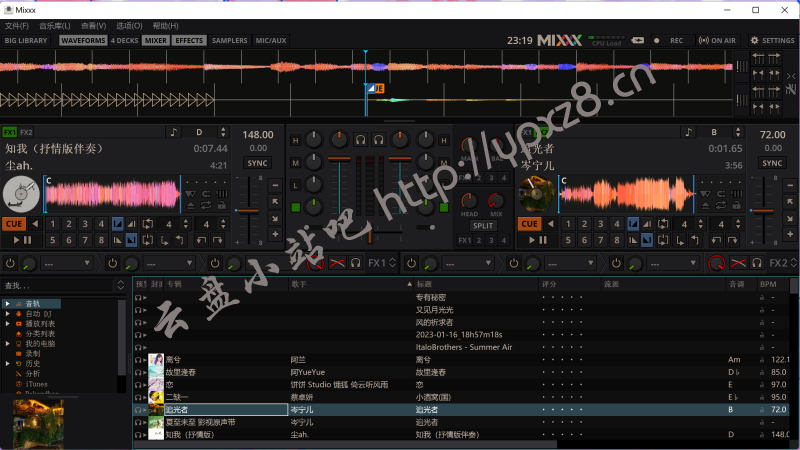This screenshot has width=800, height=450.
Task: Click left deck SYNC button
Action: click(257, 163)
